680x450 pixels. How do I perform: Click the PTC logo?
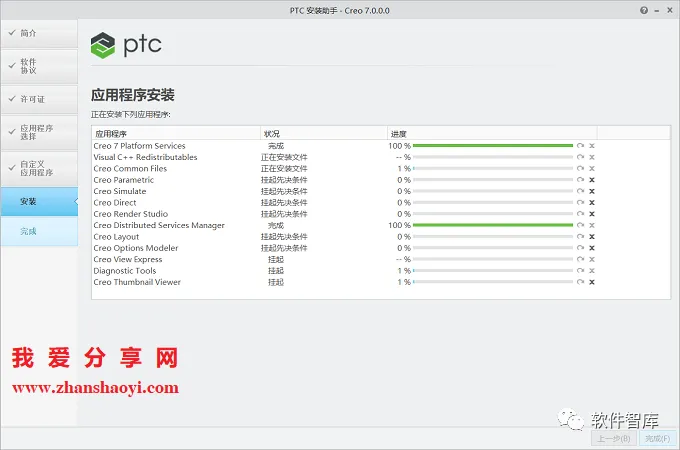(126, 45)
